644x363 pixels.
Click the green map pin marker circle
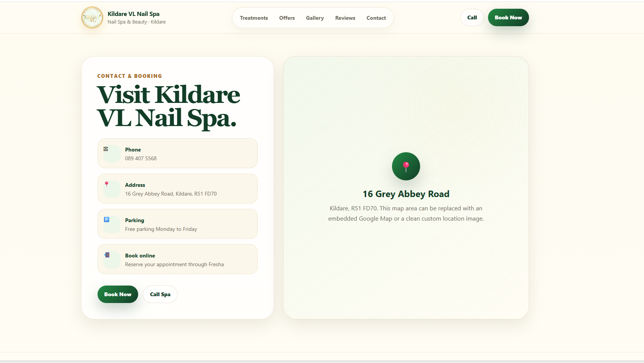[x=406, y=166]
